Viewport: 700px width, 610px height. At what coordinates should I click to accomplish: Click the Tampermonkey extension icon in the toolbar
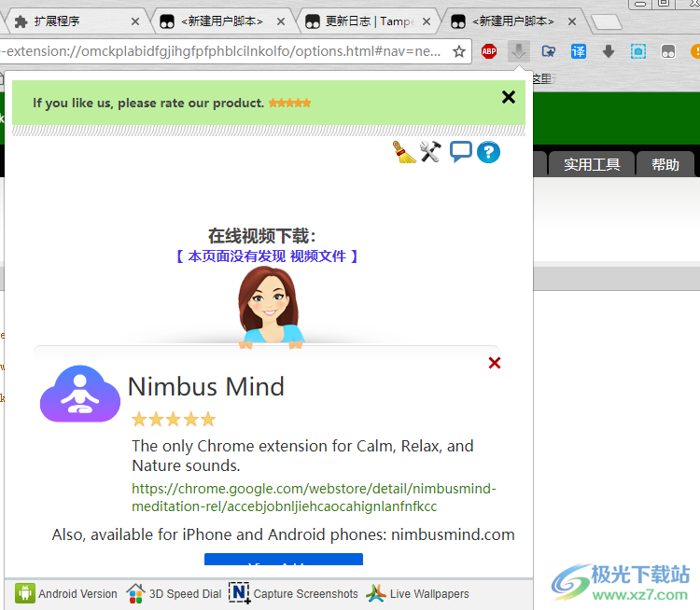[x=668, y=52]
